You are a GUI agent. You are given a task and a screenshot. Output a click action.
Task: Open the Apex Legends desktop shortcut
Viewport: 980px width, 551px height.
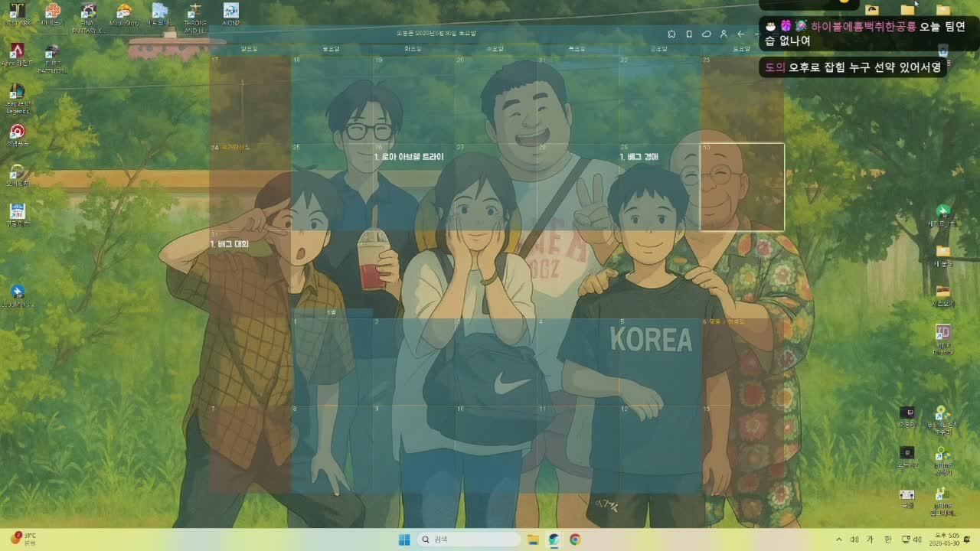point(16,55)
